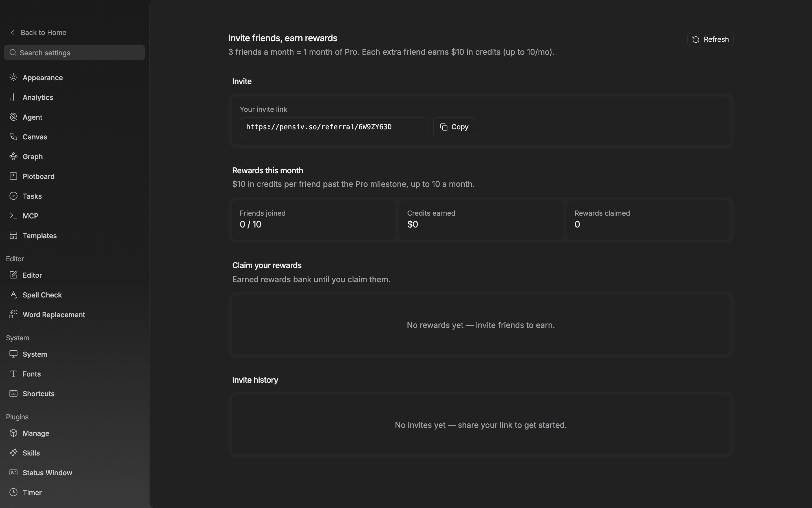This screenshot has width=812, height=508.
Task: Select the Spell Check icon
Action: coord(14,295)
